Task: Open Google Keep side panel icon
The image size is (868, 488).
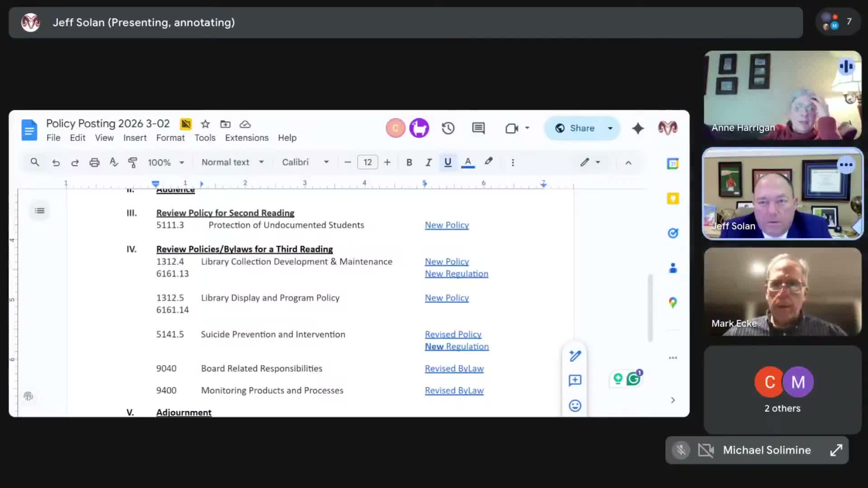Action: pos(673,198)
